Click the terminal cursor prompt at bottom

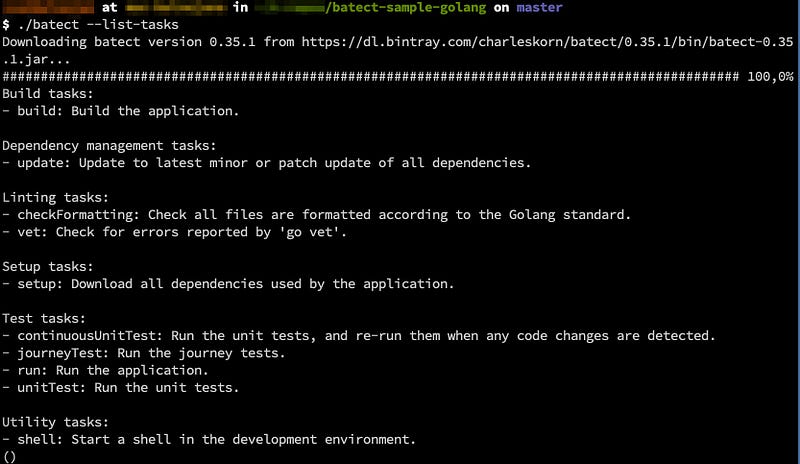(x=9, y=456)
